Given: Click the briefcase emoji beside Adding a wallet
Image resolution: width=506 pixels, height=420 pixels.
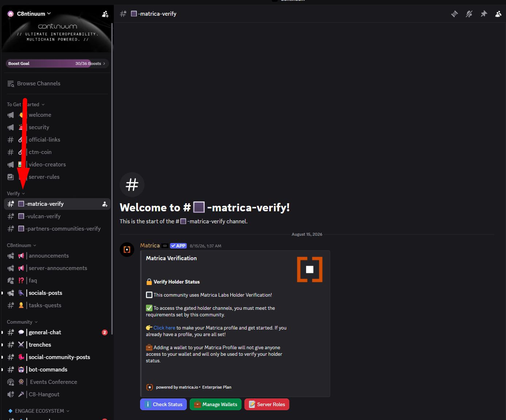Looking at the screenshot, I should point(149,347).
